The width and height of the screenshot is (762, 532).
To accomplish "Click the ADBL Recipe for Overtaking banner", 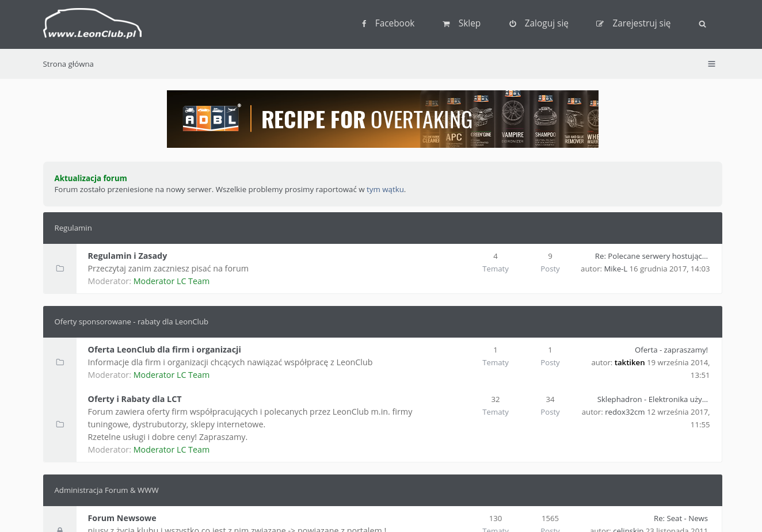I will [x=383, y=119].
